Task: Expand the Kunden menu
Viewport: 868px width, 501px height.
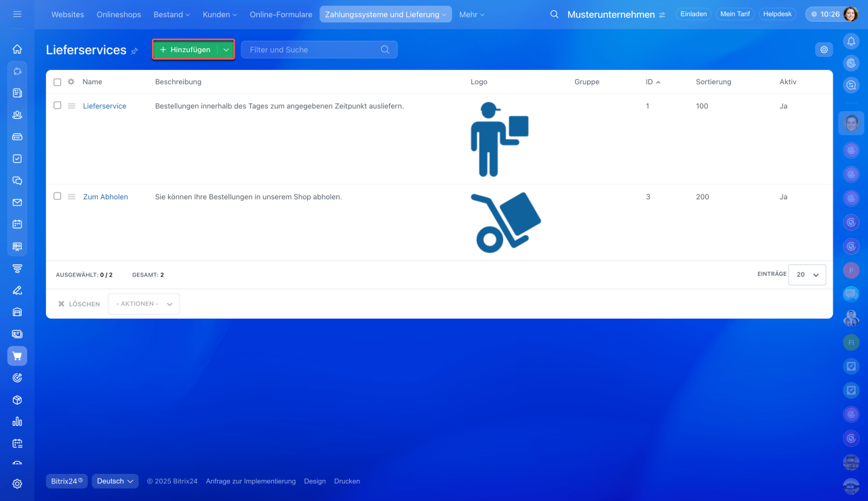Action: [220, 14]
